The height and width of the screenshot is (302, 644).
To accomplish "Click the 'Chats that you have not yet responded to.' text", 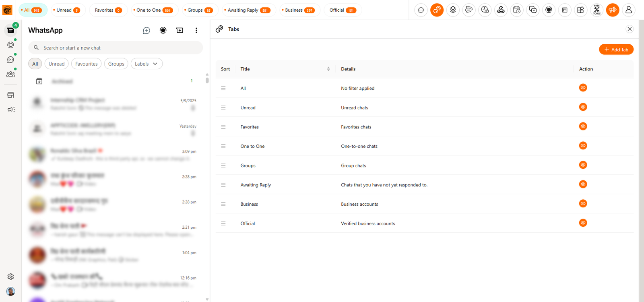I will [x=384, y=185].
